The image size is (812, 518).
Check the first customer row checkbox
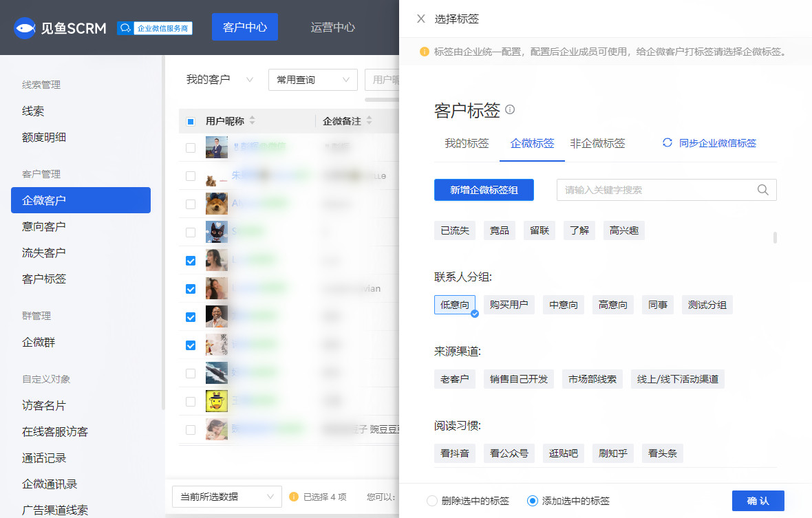[191, 148]
